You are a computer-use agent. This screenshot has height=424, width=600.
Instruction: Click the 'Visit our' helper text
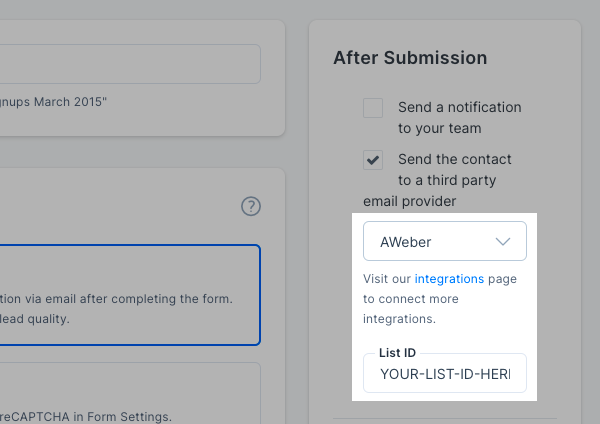pyautogui.click(x=387, y=279)
